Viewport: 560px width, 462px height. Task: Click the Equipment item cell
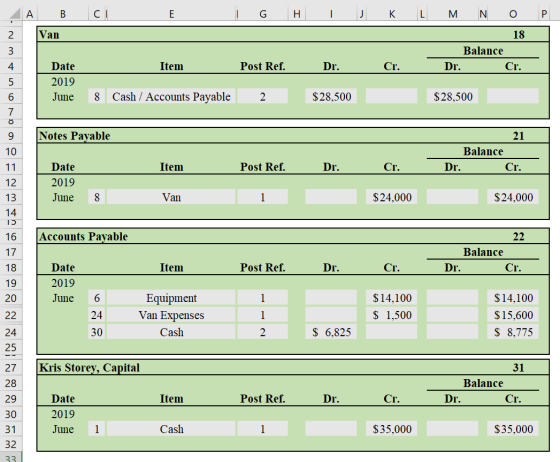click(x=171, y=298)
